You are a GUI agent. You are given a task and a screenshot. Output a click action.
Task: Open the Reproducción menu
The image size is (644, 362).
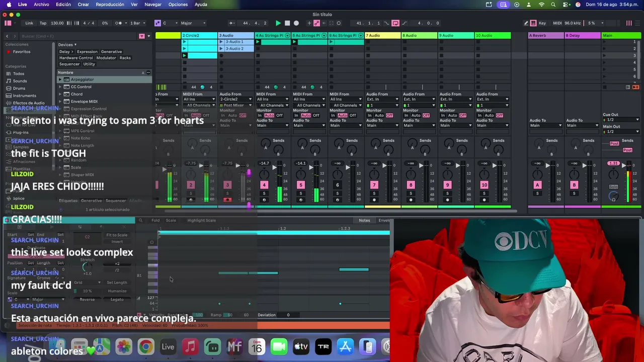pyautogui.click(x=110, y=5)
